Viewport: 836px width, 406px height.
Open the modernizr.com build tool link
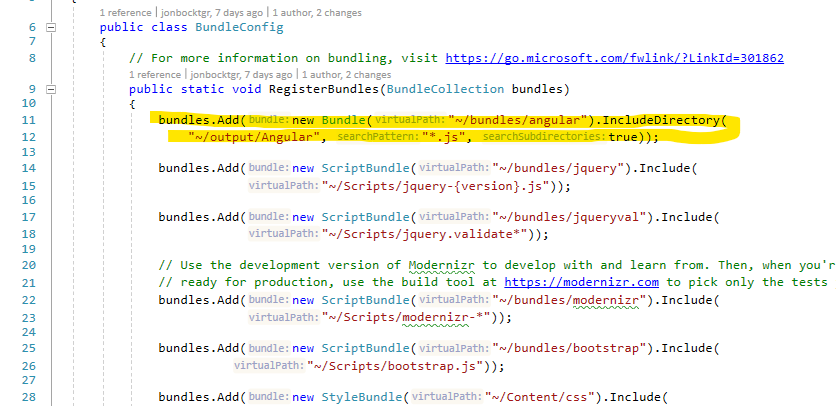point(581,282)
